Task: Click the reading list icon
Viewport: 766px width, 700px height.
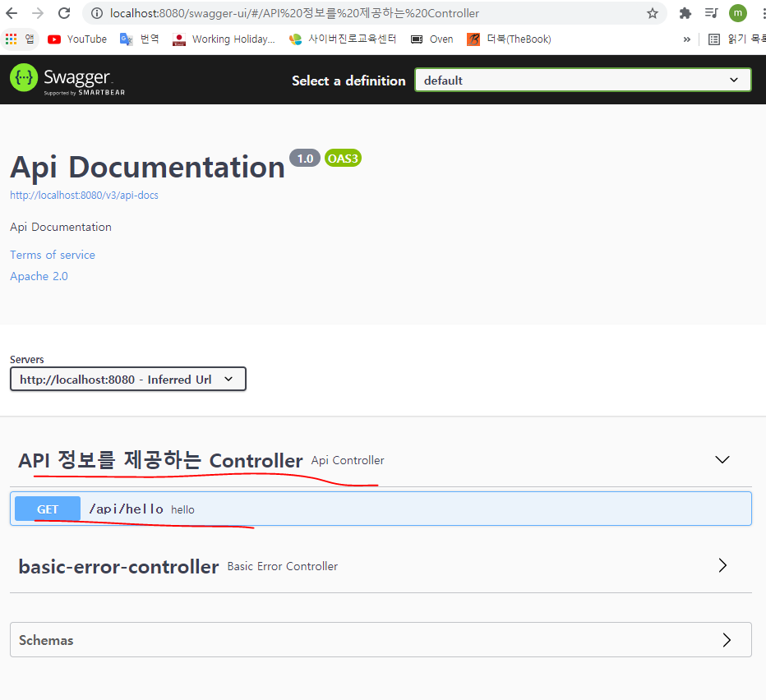Action: [x=713, y=39]
